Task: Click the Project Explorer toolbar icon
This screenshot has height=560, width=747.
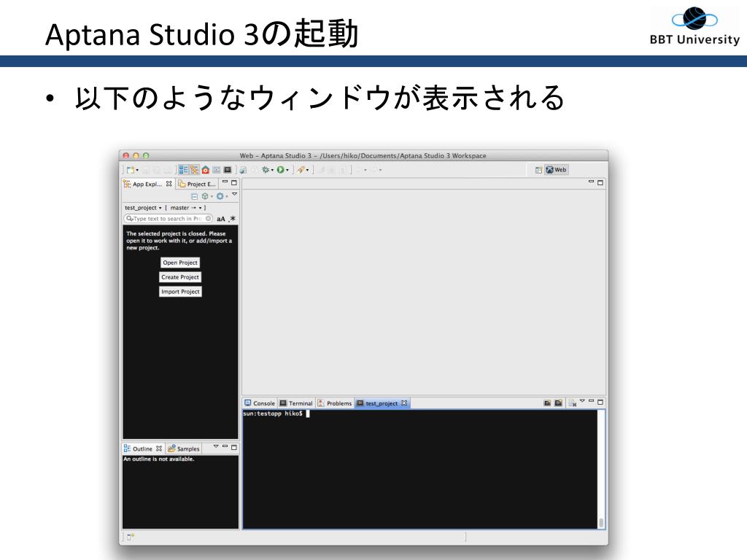Action: tap(194, 170)
